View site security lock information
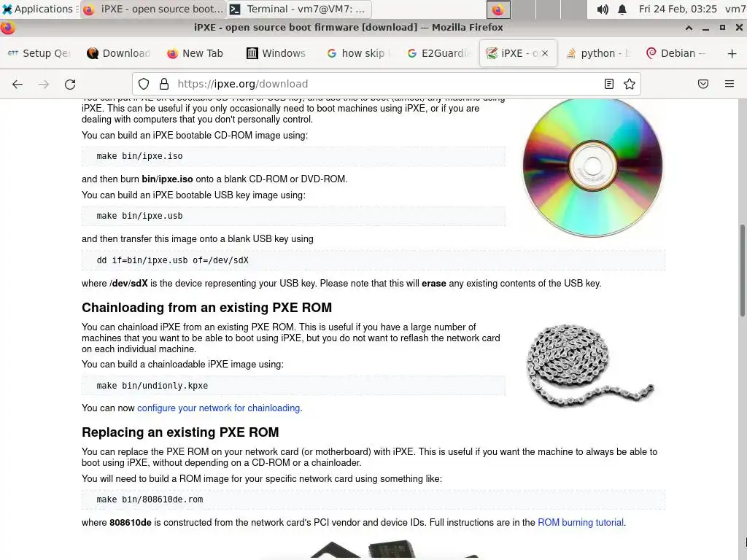The height and width of the screenshot is (560, 747). click(x=164, y=85)
